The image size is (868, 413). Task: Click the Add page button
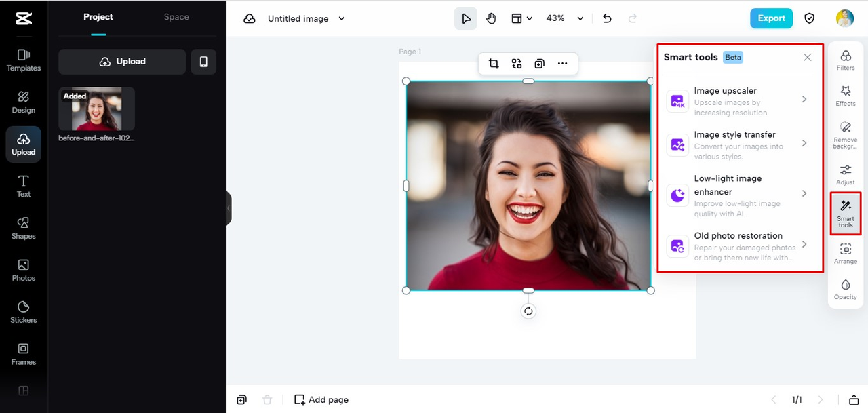(321, 400)
